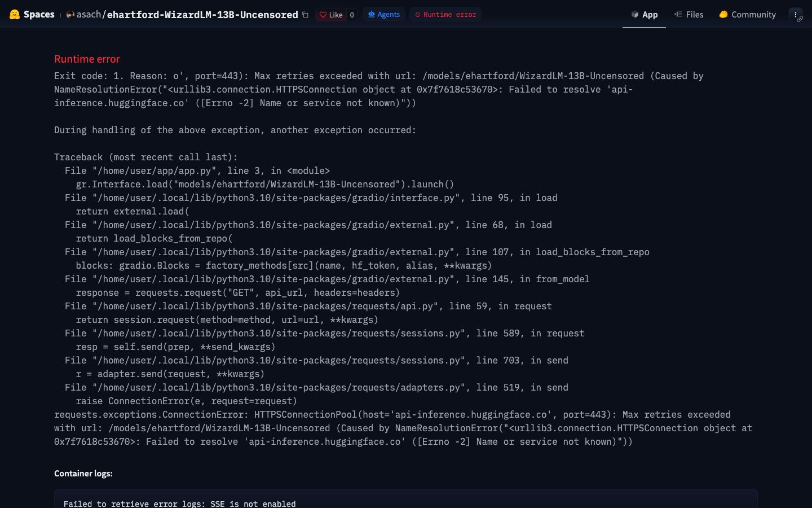Open the ehartford-WizardLM-13B-Uncensored space link
Viewport: 812px width, 508px height.
(x=202, y=15)
